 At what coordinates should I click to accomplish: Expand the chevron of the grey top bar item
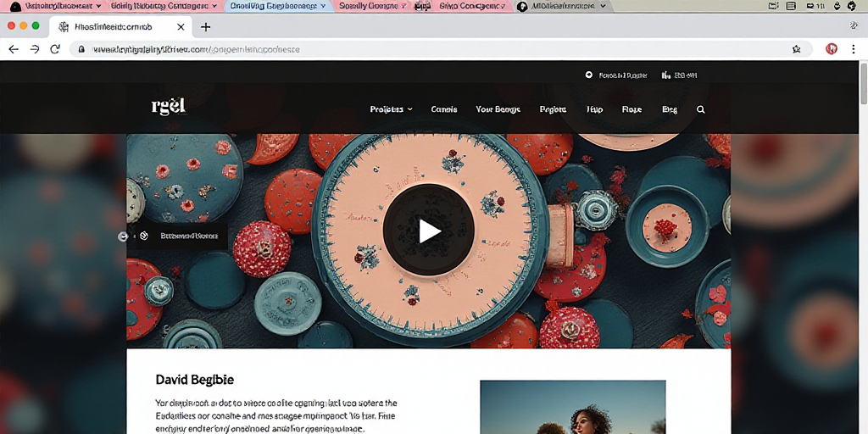[603, 6]
